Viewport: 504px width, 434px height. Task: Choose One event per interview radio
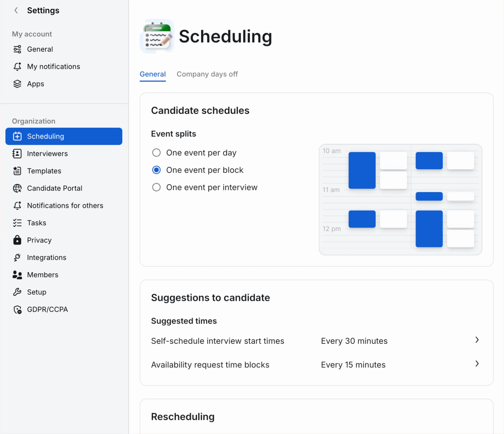(156, 187)
